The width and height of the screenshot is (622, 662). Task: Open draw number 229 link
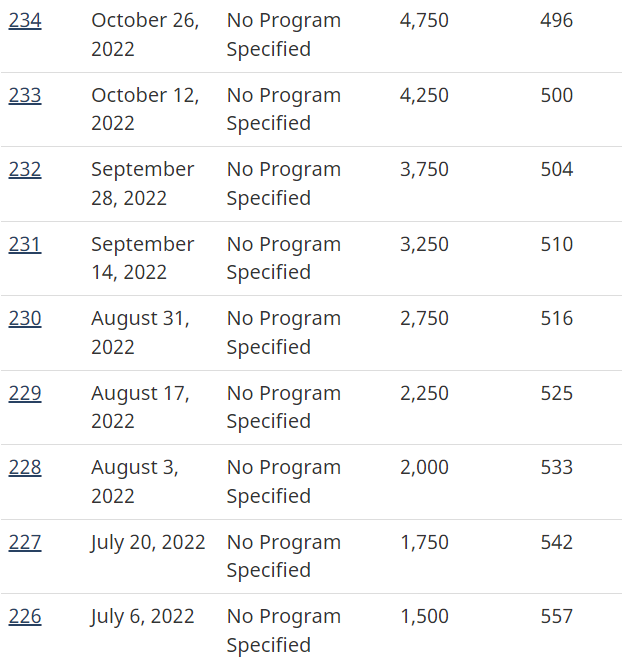click(25, 394)
